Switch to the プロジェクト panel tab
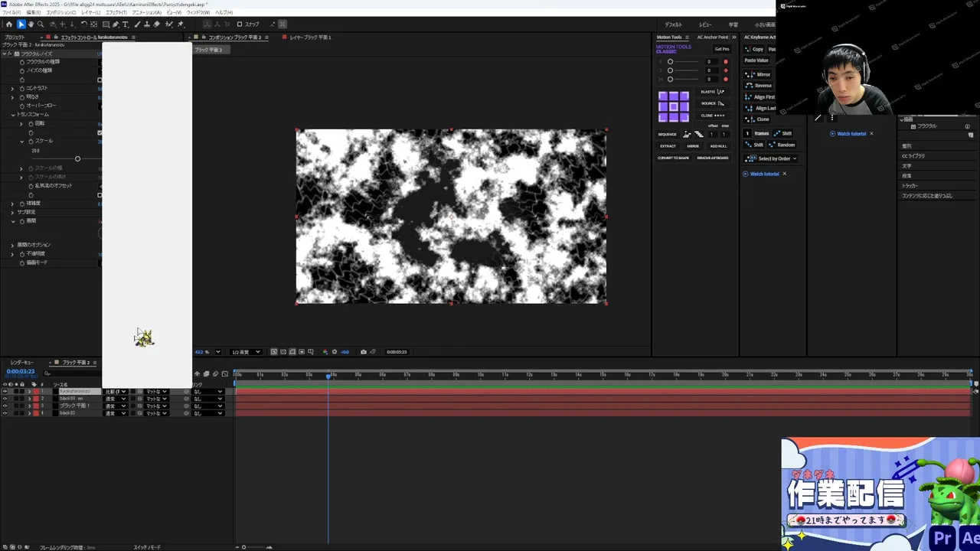The height and width of the screenshot is (551, 980). tap(15, 37)
